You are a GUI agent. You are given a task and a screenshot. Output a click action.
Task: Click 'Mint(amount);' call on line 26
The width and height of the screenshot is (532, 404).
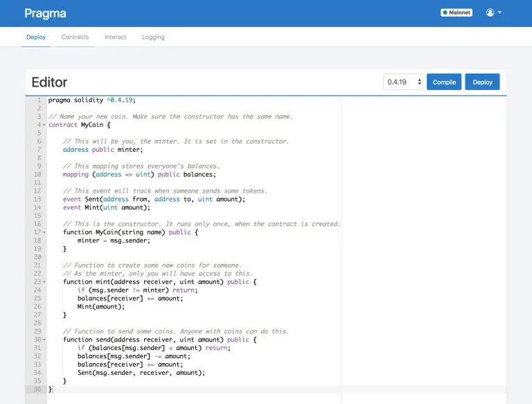coord(100,306)
